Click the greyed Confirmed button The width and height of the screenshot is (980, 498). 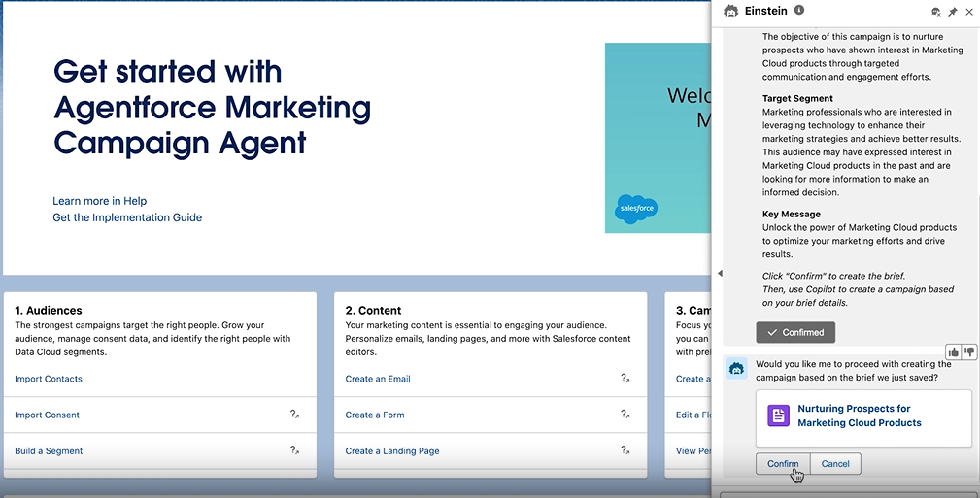(x=795, y=332)
